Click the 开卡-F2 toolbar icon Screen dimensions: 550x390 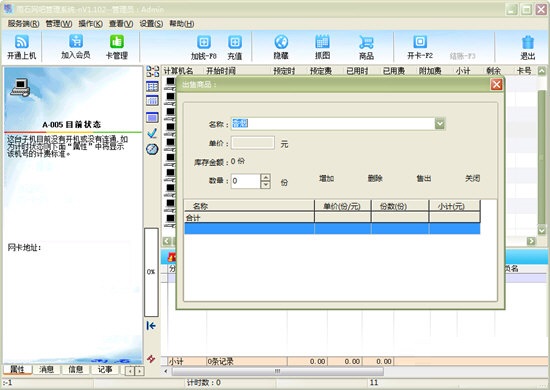[x=420, y=41]
